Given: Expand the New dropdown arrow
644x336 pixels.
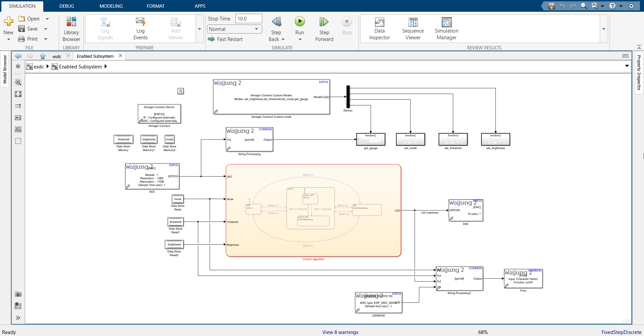Looking at the screenshot, I should click(x=8, y=40).
